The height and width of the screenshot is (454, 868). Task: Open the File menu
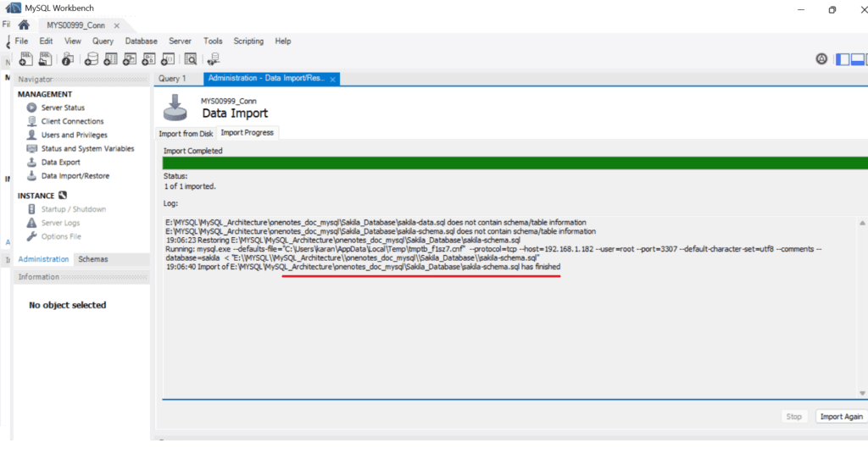click(x=21, y=41)
